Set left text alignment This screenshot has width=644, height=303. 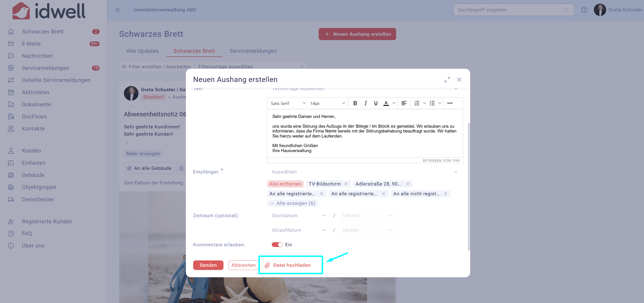tap(404, 103)
